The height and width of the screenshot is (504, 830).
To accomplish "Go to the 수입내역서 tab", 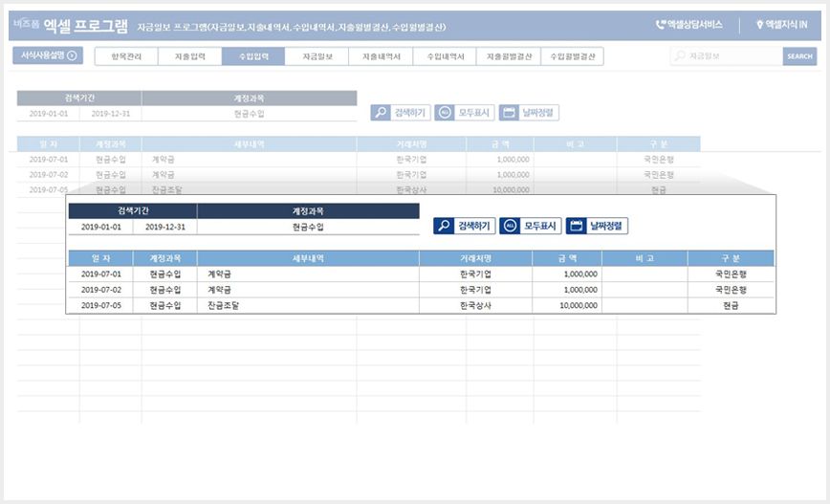I will [x=445, y=56].
